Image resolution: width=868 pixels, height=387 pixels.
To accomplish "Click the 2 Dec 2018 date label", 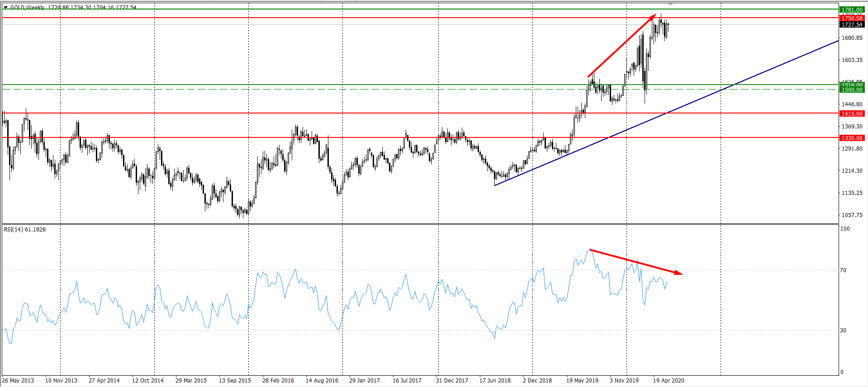I will (x=537, y=381).
